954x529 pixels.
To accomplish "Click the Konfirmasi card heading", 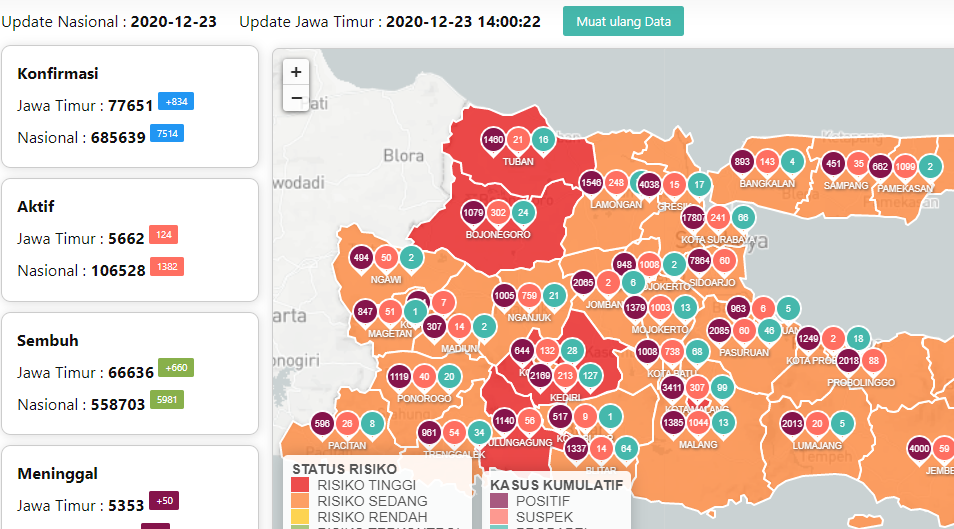I will click(58, 74).
